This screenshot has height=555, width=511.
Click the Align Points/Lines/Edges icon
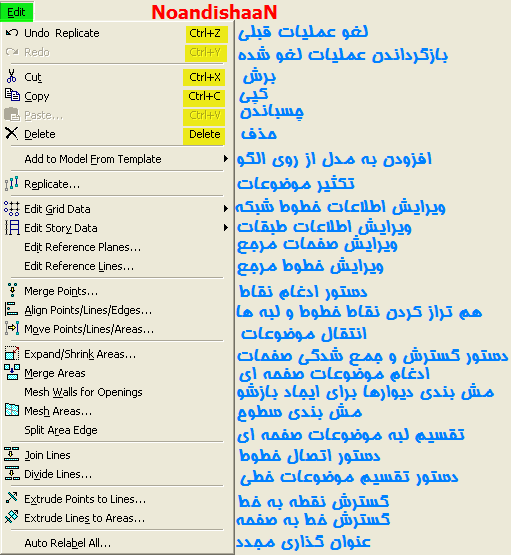click(x=11, y=309)
